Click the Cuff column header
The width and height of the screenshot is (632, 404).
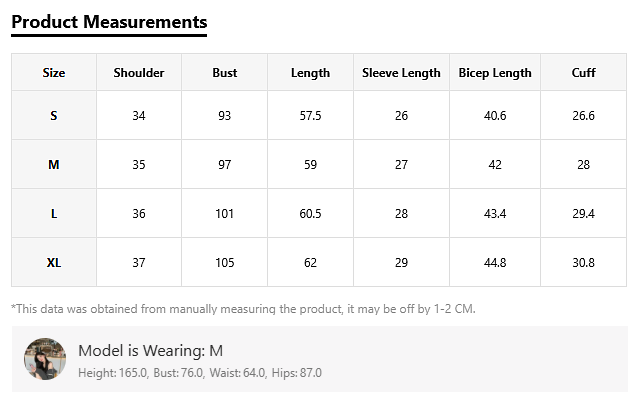pos(584,73)
